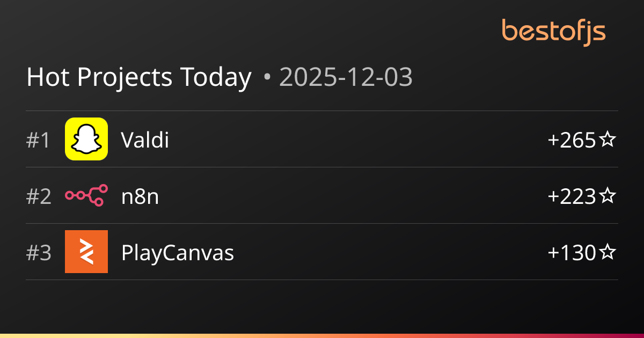Screen dimensions: 644x338
Task: Click the +130 star count for PlayCanvas
Action: point(572,253)
